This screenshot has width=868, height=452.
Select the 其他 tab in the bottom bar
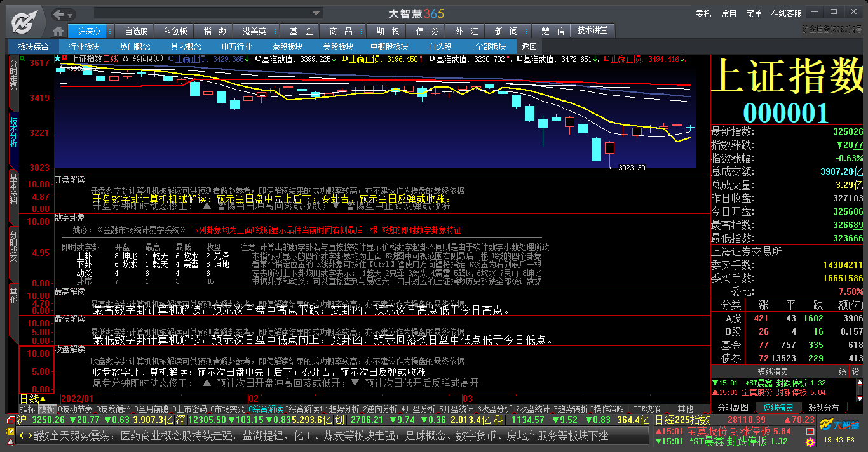point(685,409)
